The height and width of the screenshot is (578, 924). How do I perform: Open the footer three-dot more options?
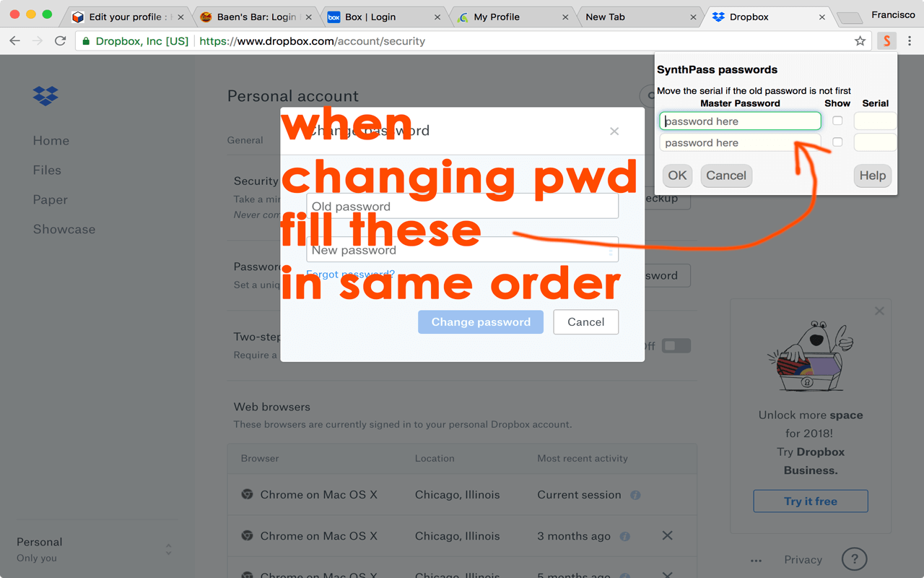pyautogui.click(x=756, y=560)
